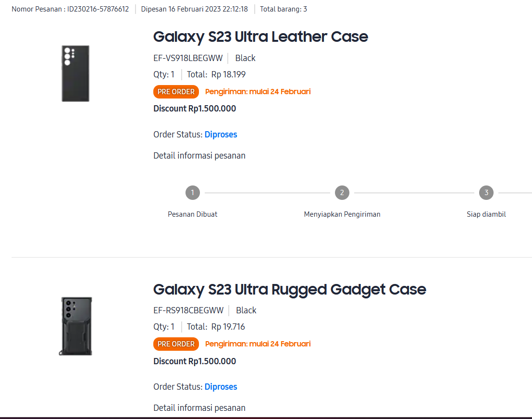Click SKU code EF-RS918CBEGWW

188,310
